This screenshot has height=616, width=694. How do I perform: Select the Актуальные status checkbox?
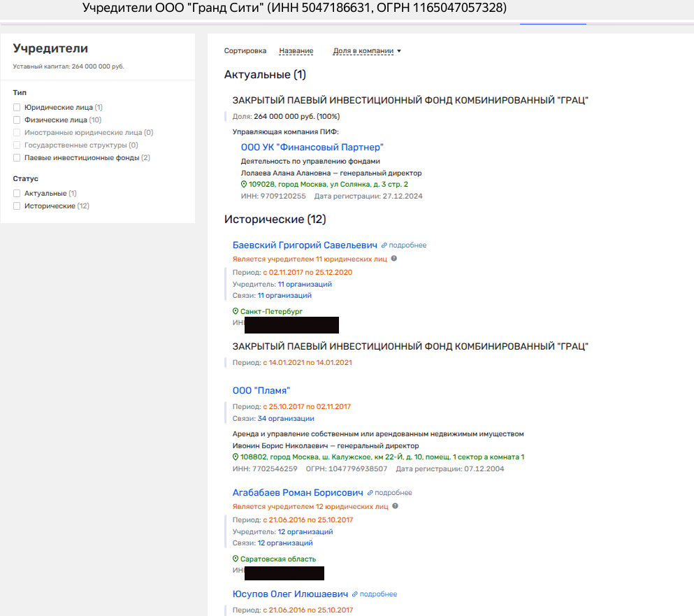(x=17, y=194)
